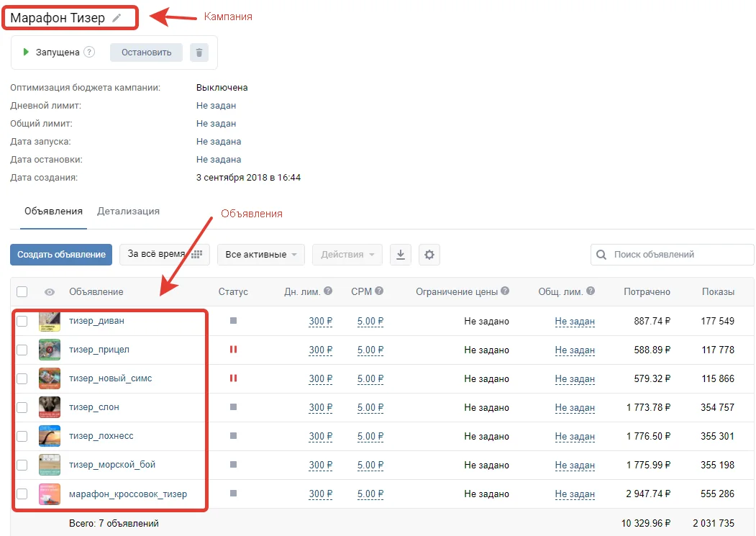Viewport: 756px width, 536px height.
Task: Download ads report with download icon
Action: [x=400, y=254]
